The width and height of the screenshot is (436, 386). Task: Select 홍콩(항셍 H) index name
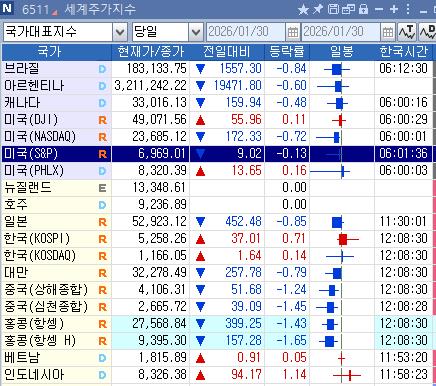tap(40, 341)
